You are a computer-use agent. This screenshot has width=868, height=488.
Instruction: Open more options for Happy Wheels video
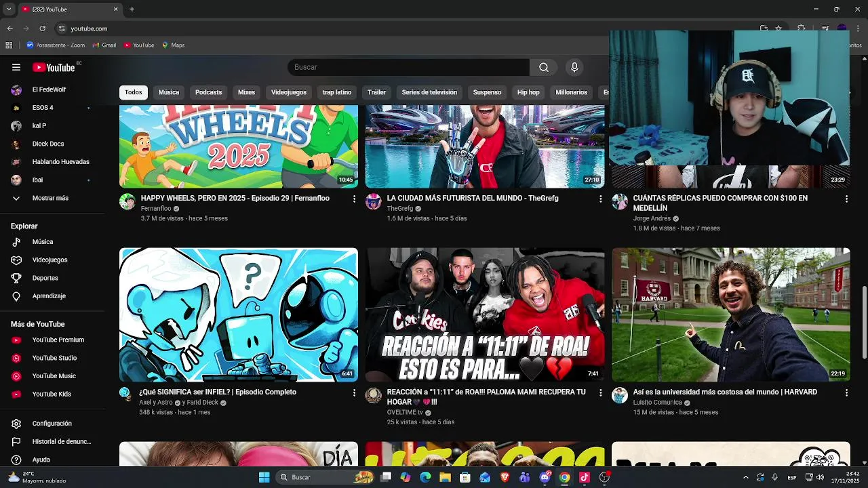(354, 199)
